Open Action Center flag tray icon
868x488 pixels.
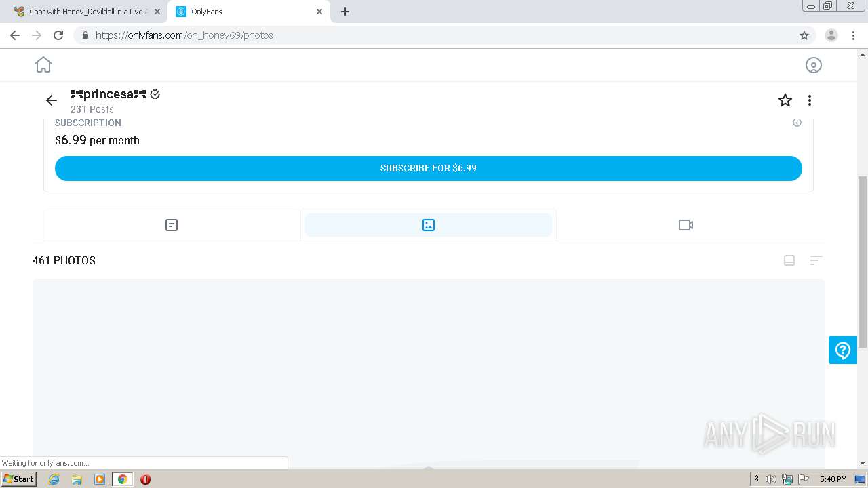click(804, 479)
